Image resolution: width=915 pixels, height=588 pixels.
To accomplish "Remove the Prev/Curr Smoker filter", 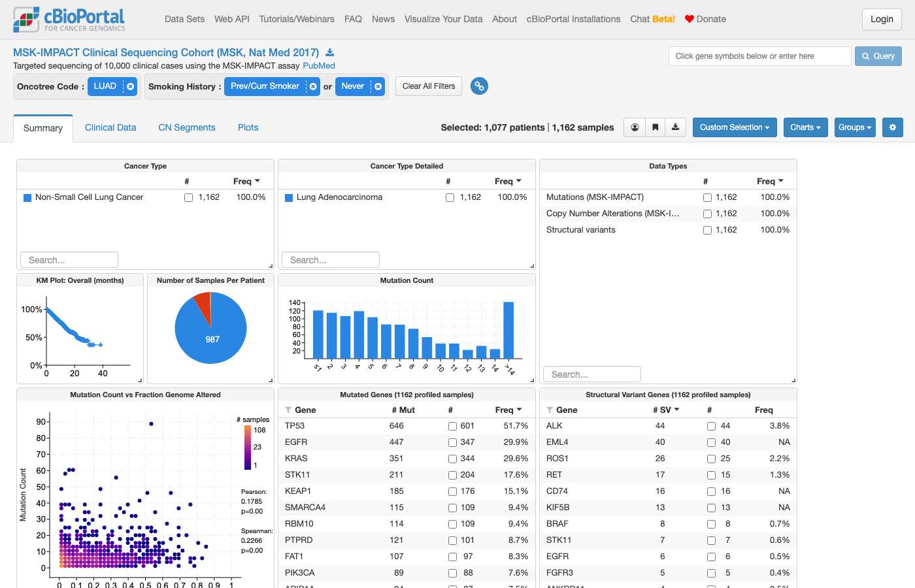I will (313, 86).
